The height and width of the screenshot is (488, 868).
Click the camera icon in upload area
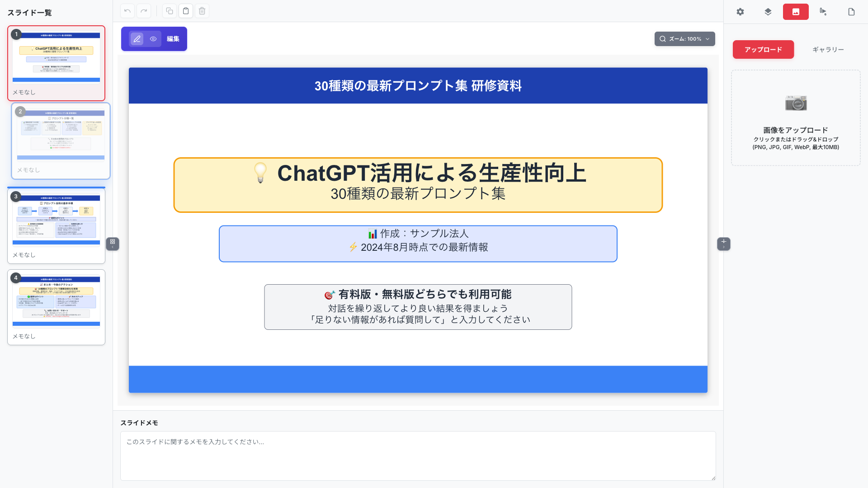click(x=796, y=103)
